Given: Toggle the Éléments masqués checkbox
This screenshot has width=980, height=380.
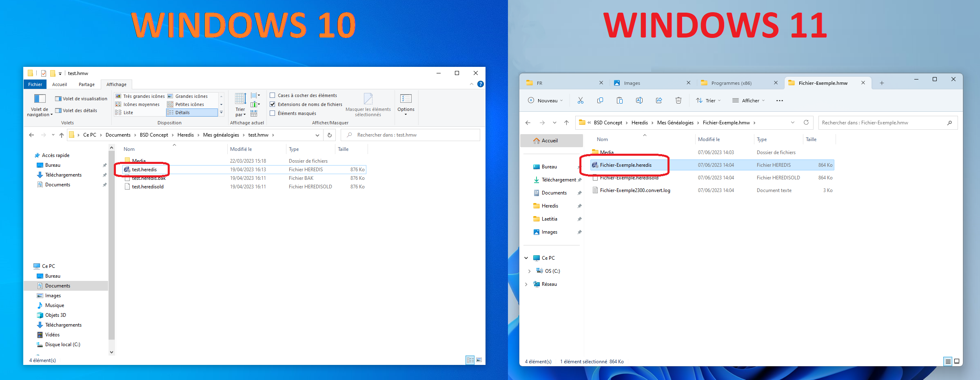Looking at the screenshot, I should tap(273, 113).
